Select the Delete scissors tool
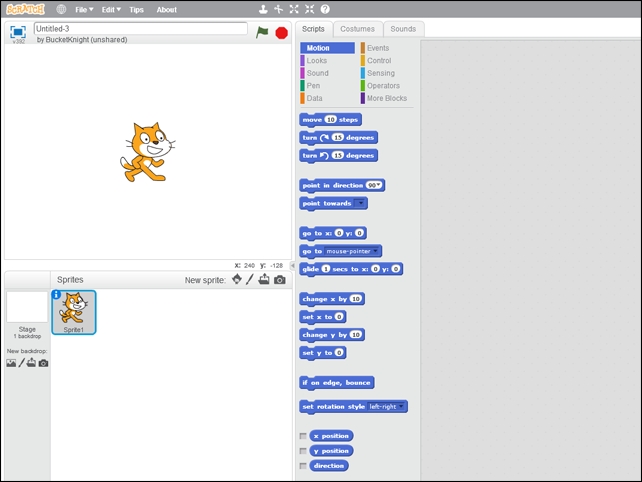This screenshot has width=642, height=482. 278,9
